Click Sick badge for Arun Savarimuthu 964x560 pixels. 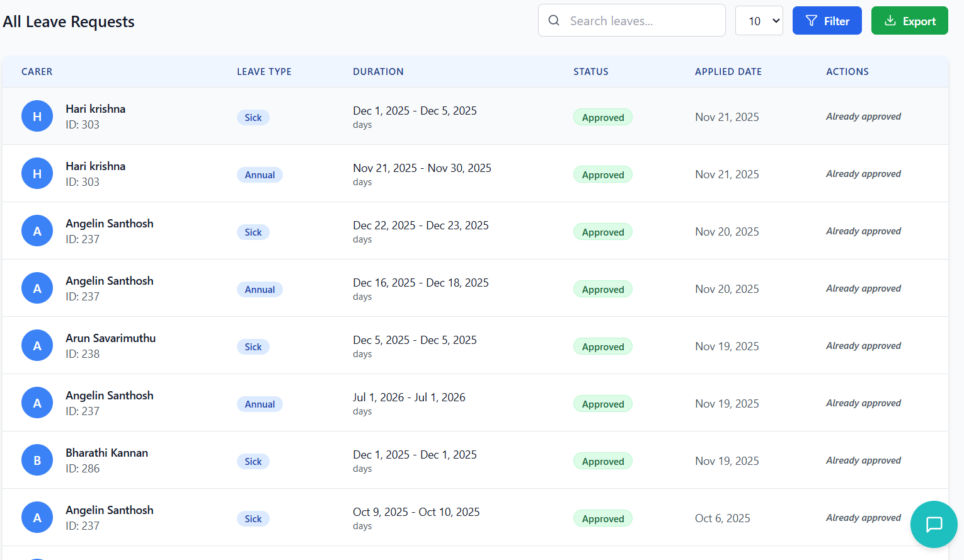[253, 347]
